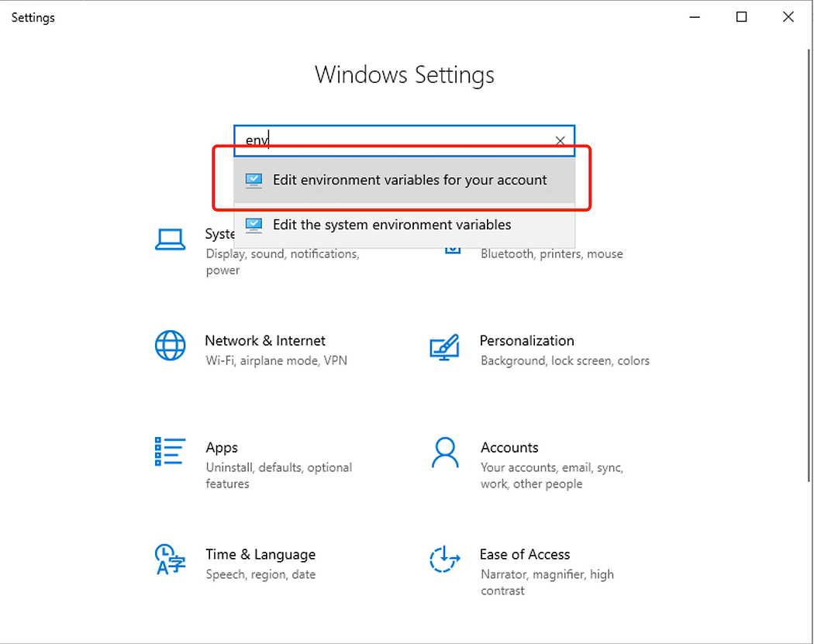Click 'Bluetooth, printers, mouse' description text
814x644 pixels.
pyautogui.click(x=552, y=253)
